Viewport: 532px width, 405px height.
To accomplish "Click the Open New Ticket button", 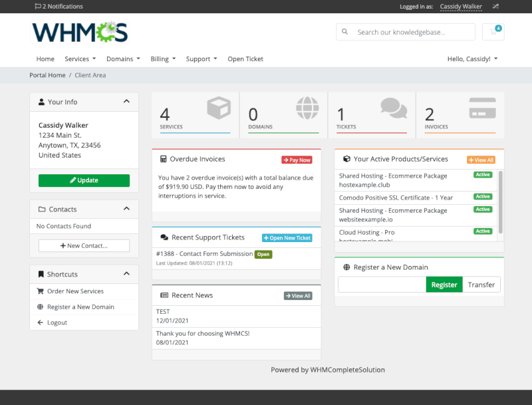I will coord(287,238).
